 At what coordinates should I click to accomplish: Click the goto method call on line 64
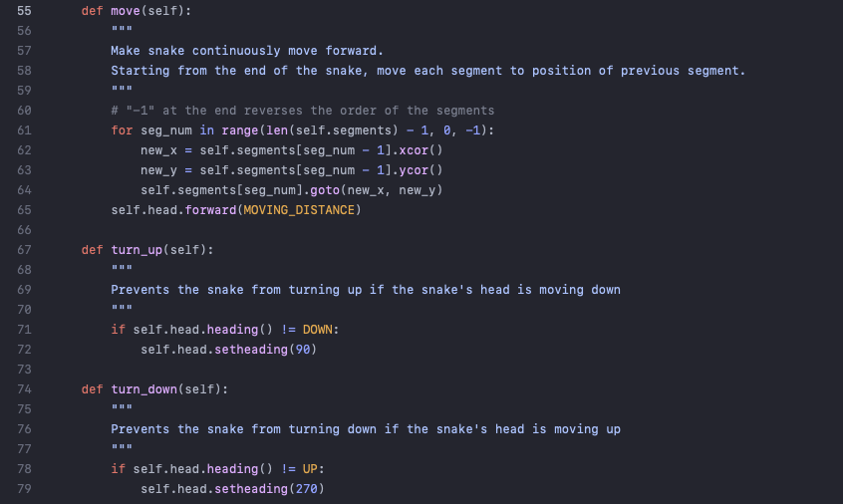325,190
